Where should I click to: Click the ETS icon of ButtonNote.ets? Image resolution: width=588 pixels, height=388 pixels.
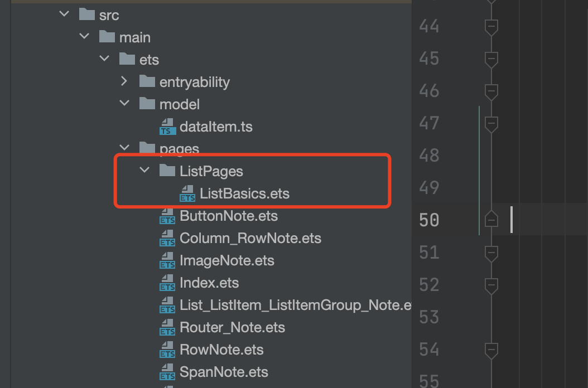point(167,216)
